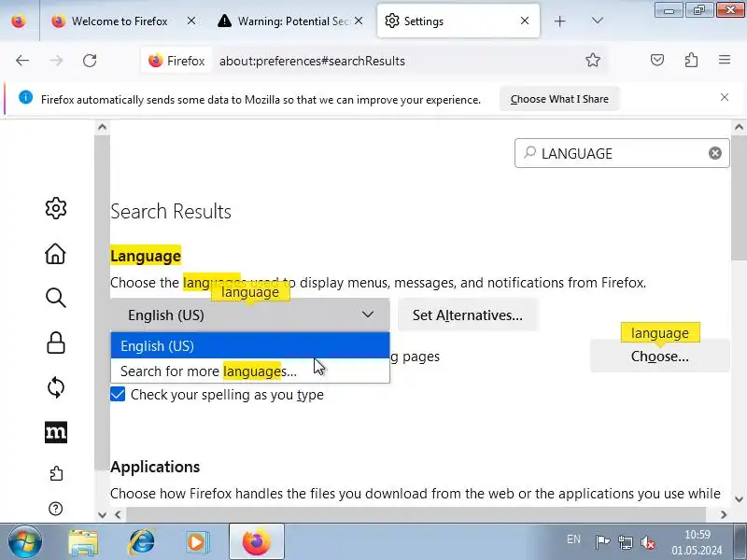747x560 pixels.
Task: Open Extensions & Themes puzzle icon in sidebar
Action: 56,473
